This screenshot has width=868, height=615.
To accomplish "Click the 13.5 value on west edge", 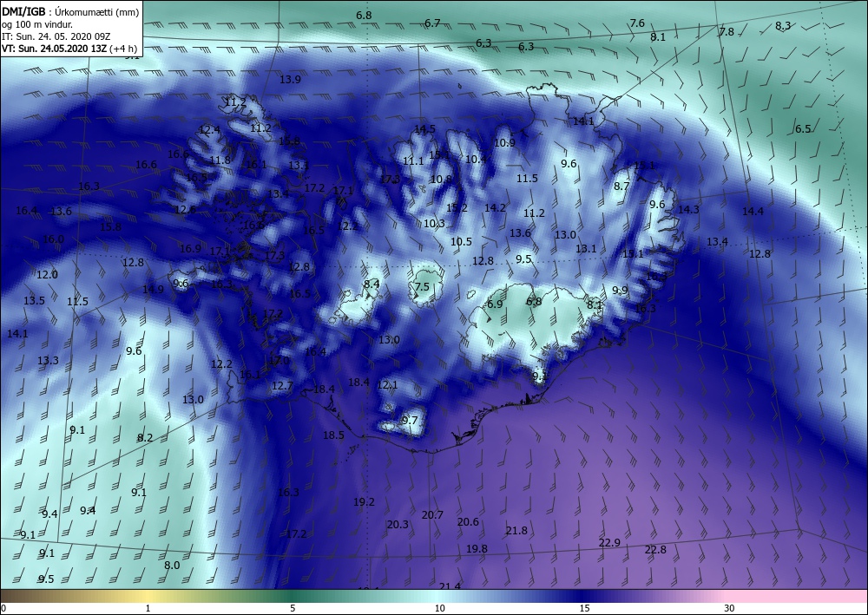I will click(35, 301).
